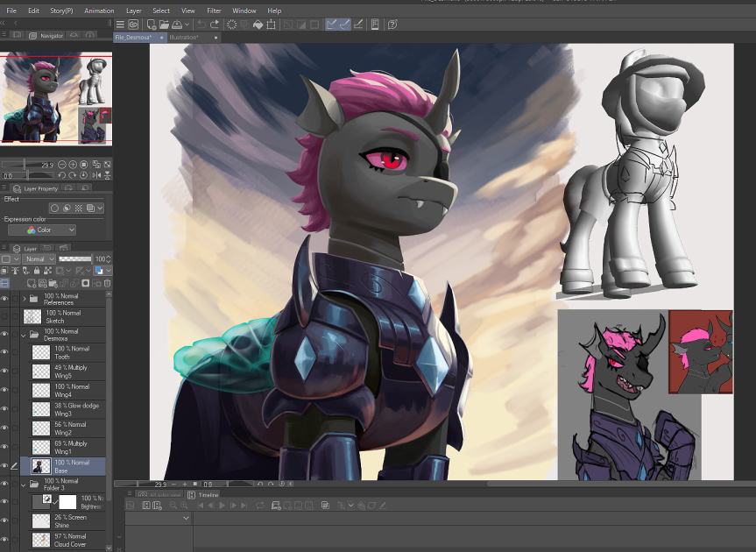This screenshot has width=756, height=552.
Task: Click the New raster layer icon
Action: (x=32, y=284)
